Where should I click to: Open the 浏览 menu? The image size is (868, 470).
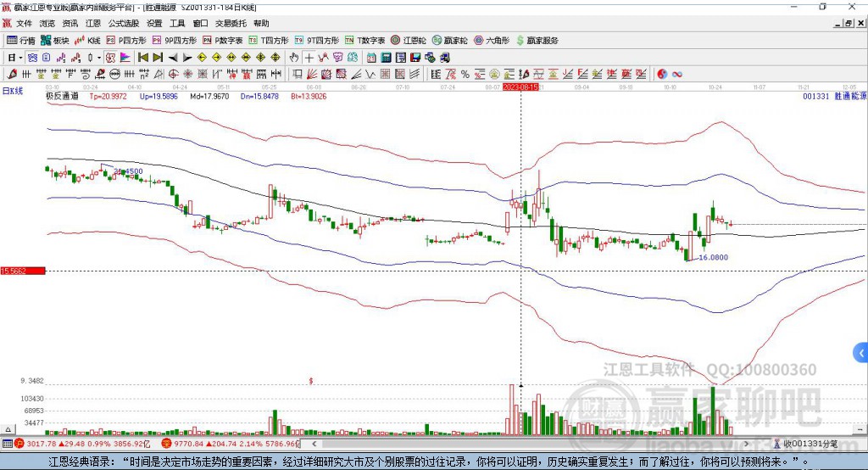[x=47, y=23]
